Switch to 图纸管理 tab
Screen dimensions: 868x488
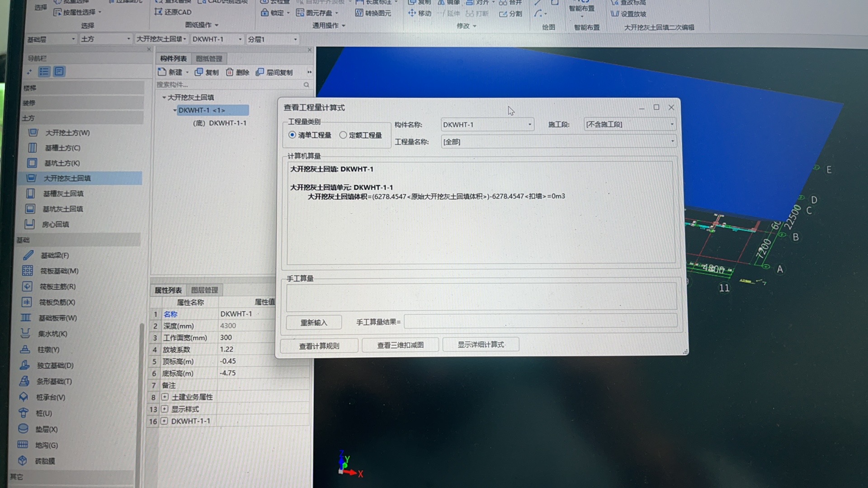(x=209, y=59)
